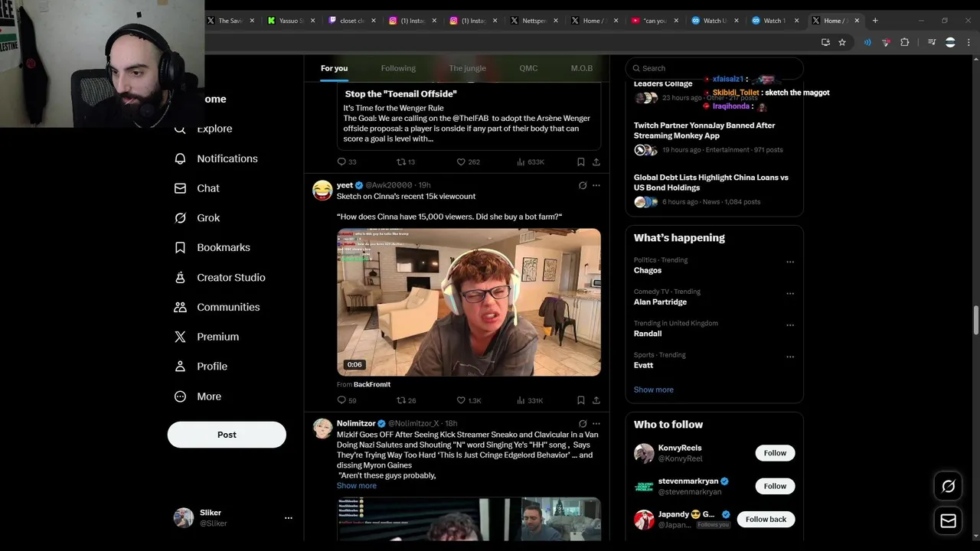Open More options in sidebar
Screen dimensions: 980x551
198,396
